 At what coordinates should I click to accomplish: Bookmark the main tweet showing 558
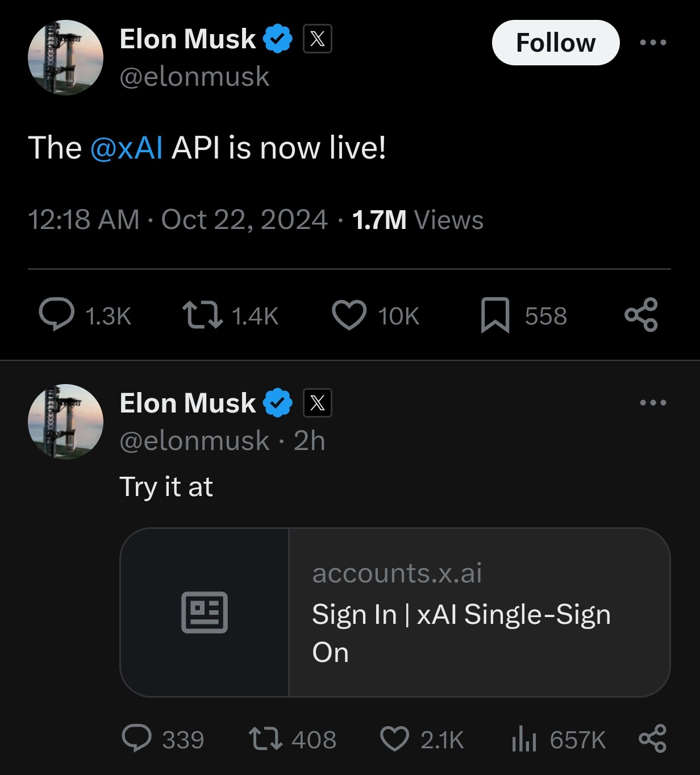495,315
